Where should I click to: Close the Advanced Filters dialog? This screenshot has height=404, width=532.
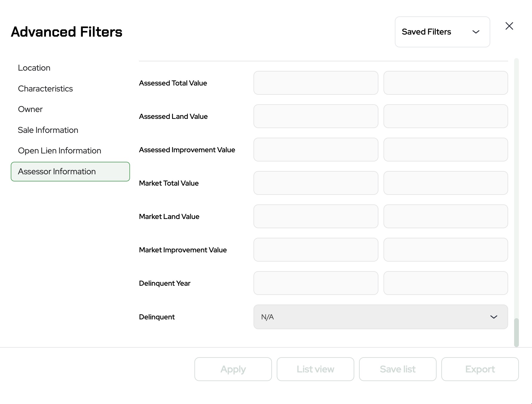pos(509,26)
